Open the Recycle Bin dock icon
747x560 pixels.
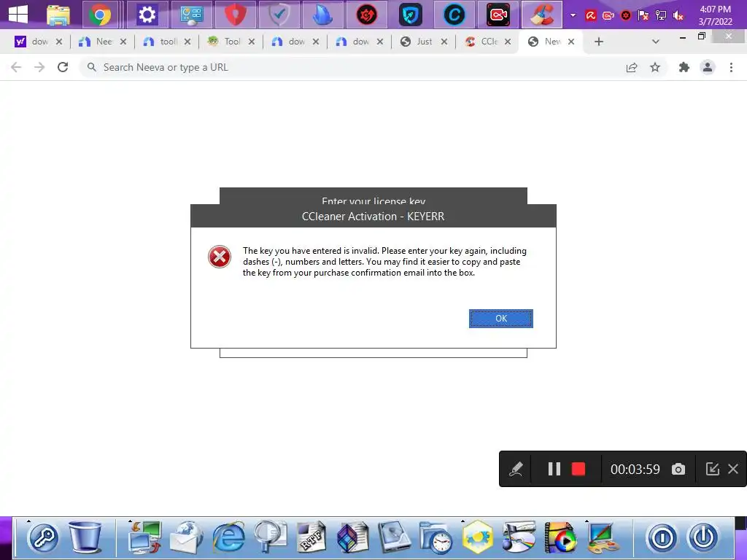[x=85, y=537]
